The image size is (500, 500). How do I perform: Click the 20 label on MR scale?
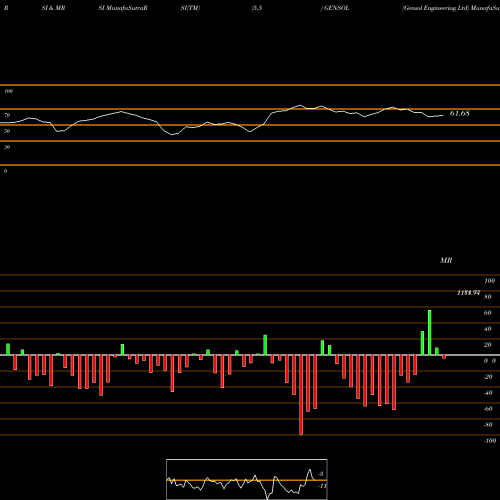[x=488, y=345]
